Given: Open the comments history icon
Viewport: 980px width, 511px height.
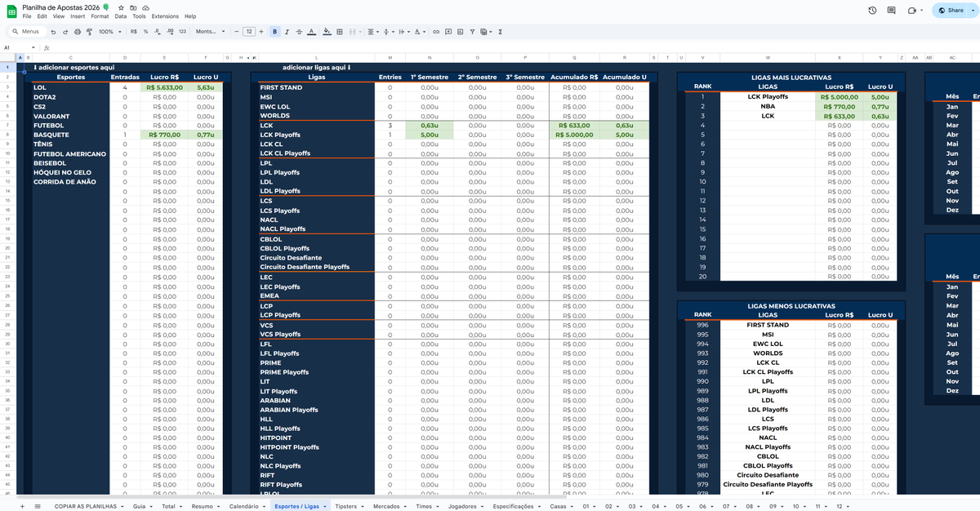Looking at the screenshot, I should tap(892, 11).
